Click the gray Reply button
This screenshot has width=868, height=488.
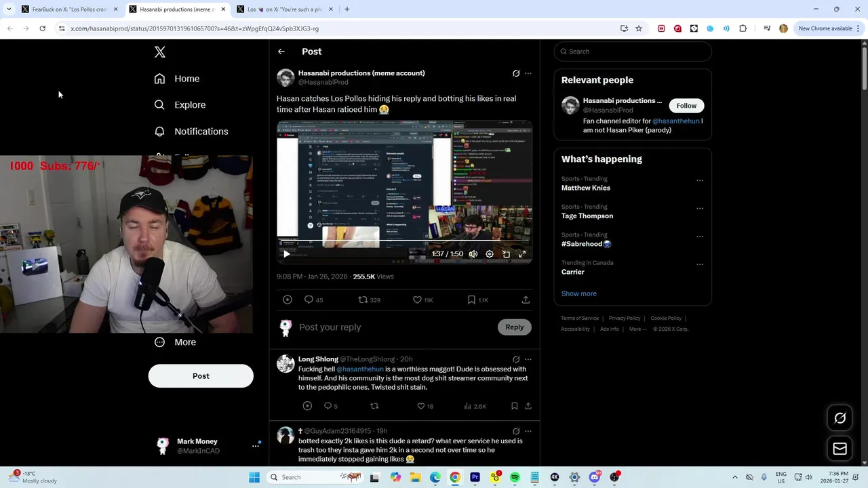coord(515,327)
